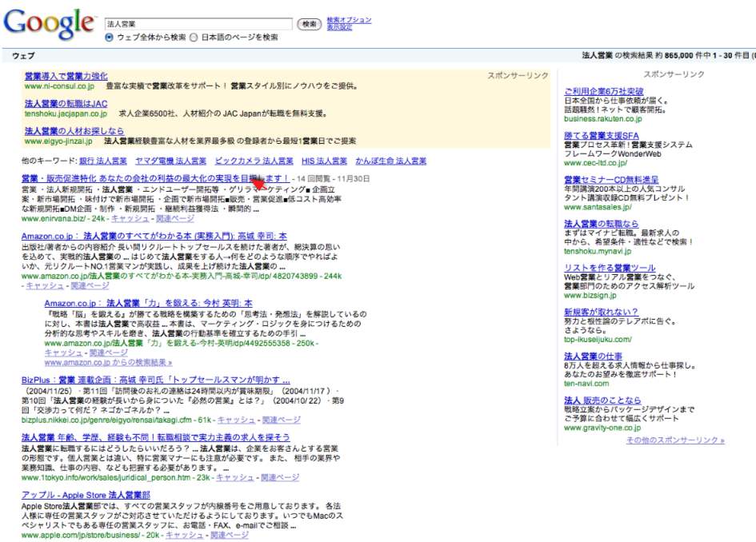
Task: Click the URL text www.gravity-one.co.jp
Action: (x=602, y=428)
